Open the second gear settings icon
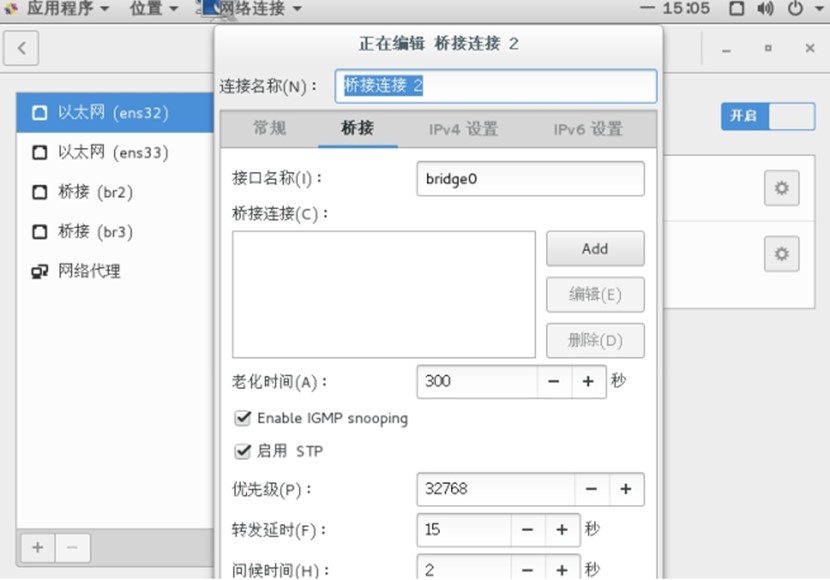830x580 pixels. coord(781,254)
